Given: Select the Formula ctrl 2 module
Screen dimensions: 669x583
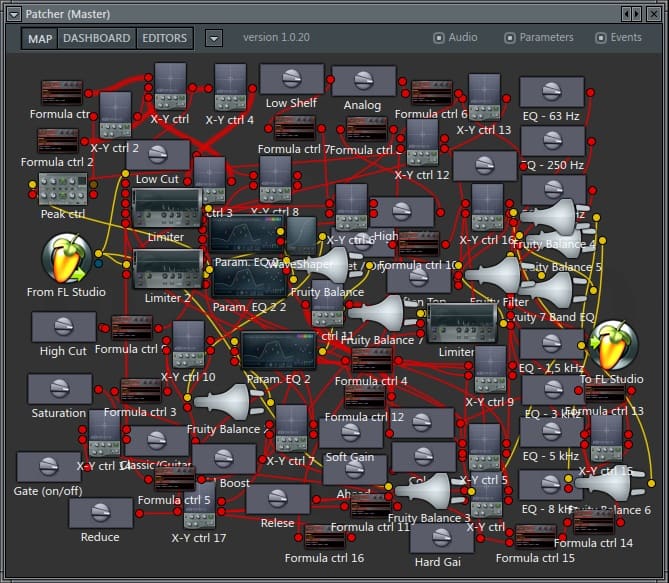Looking at the screenshot, I should click(58, 141).
